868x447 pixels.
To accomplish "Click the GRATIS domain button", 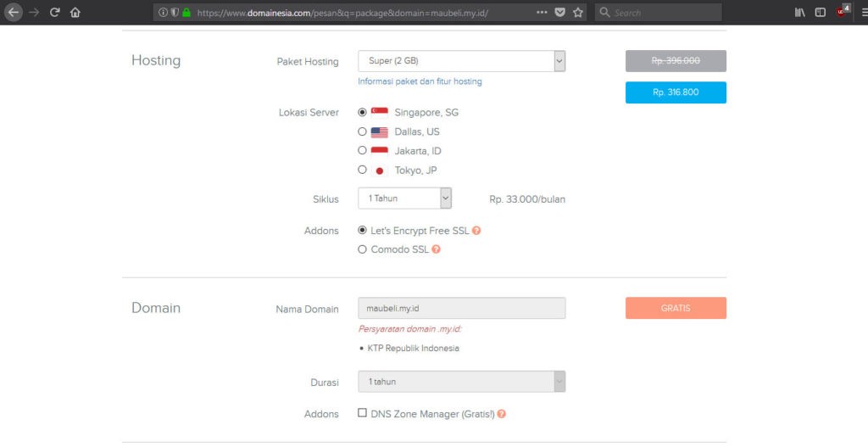I will point(676,308).
